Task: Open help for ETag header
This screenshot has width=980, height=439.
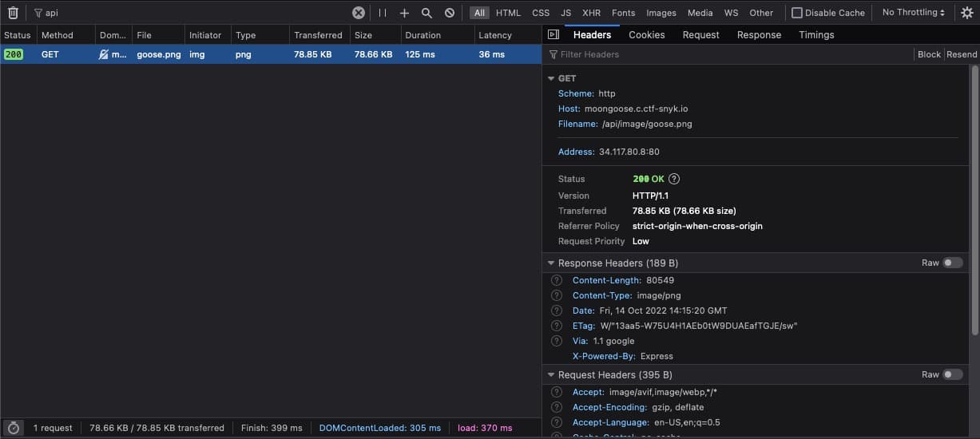Action: [557, 326]
